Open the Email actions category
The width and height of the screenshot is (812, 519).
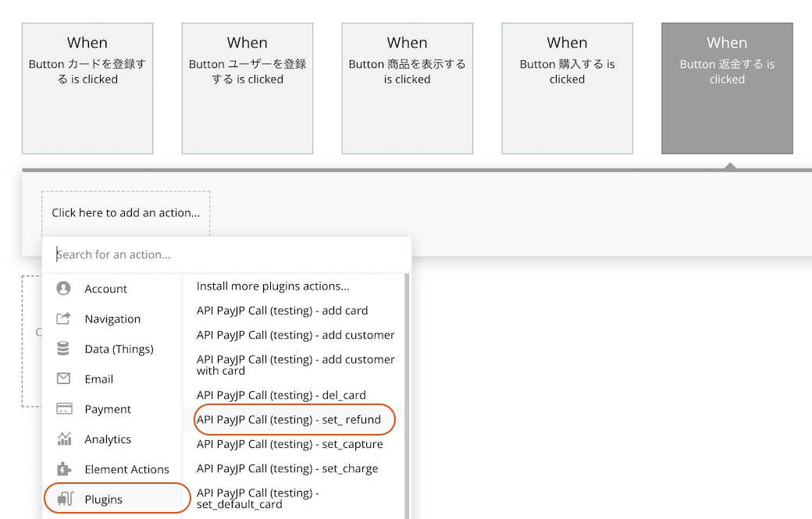[112, 379]
